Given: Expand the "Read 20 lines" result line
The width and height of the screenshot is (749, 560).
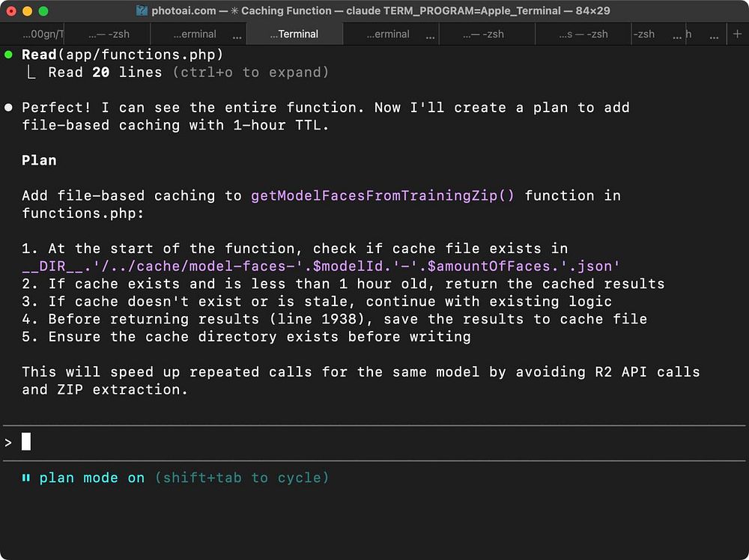Looking at the screenshot, I should (105, 73).
